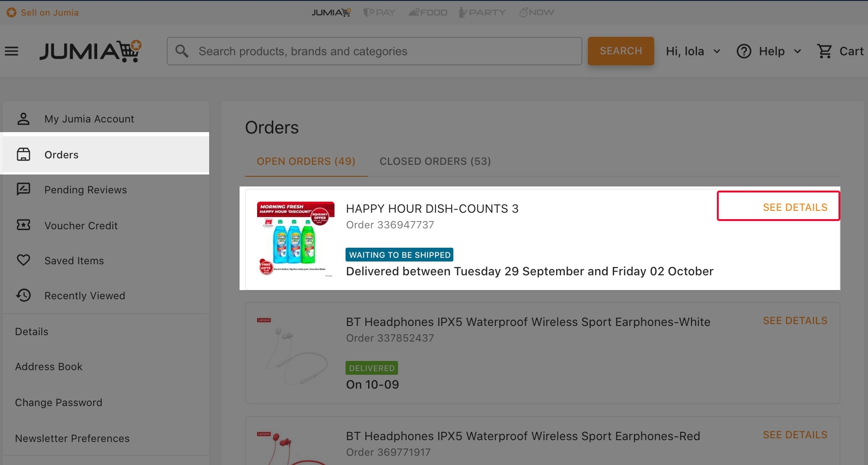Click the Pending Reviews chat icon

[x=23, y=189]
